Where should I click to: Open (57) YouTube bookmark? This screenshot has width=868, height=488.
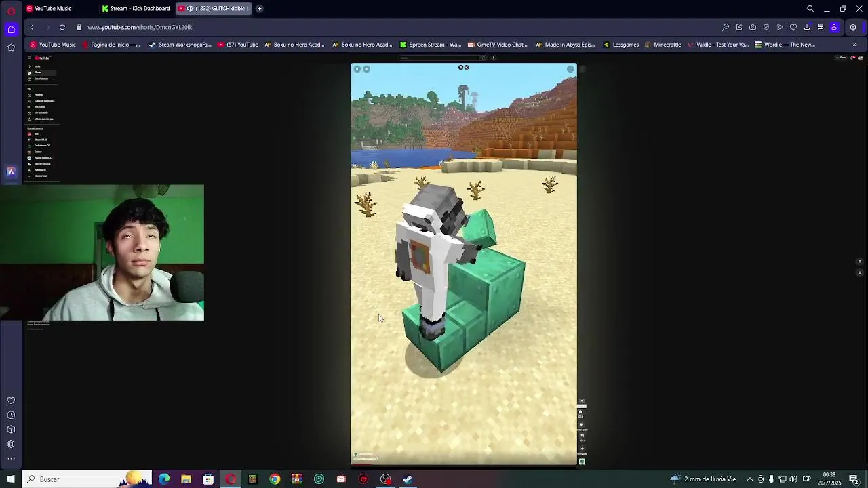tap(238, 45)
